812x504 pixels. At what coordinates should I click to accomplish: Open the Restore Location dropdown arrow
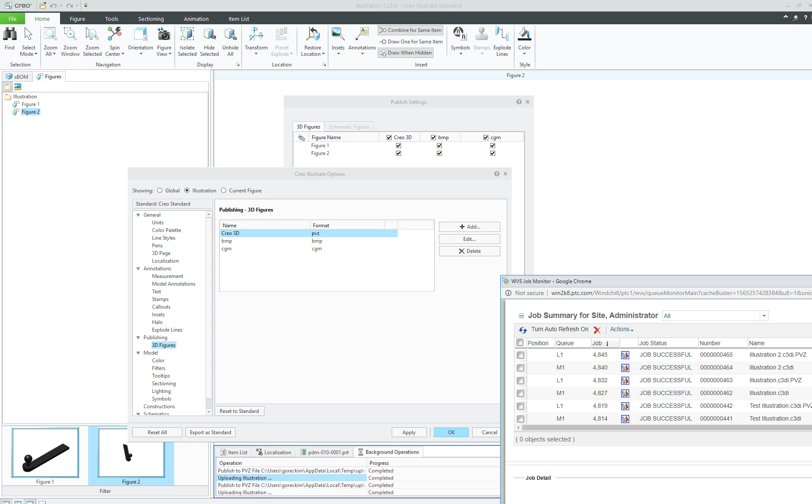(x=323, y=54)
